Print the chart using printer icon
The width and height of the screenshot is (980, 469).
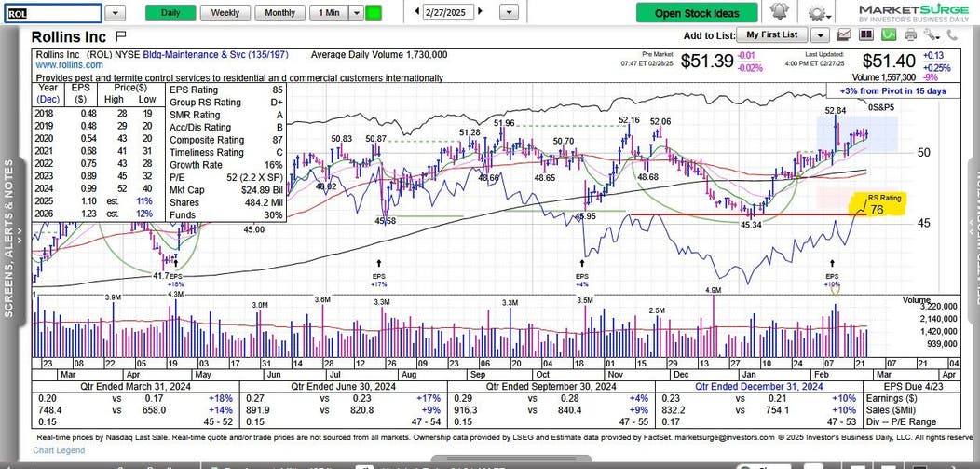[910, 35]
